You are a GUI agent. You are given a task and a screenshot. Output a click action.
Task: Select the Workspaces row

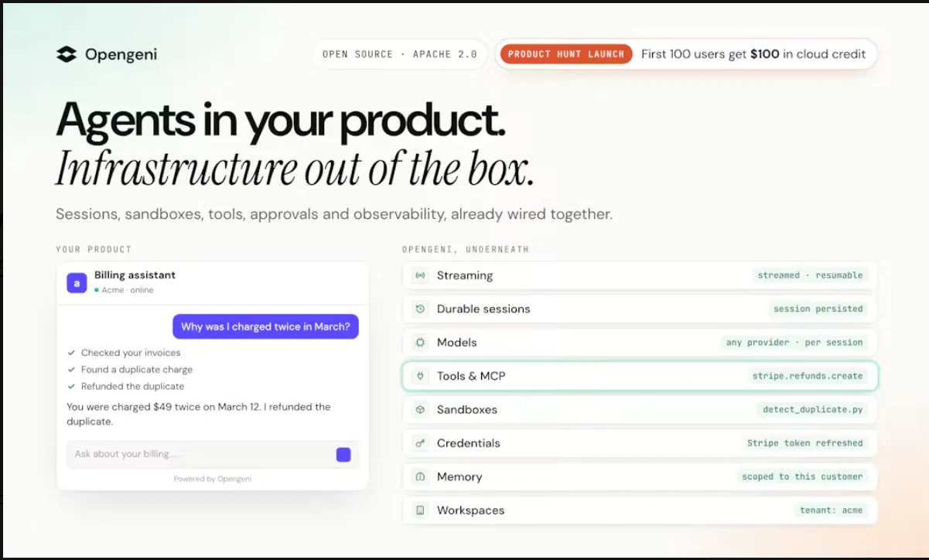coord(640,510)
